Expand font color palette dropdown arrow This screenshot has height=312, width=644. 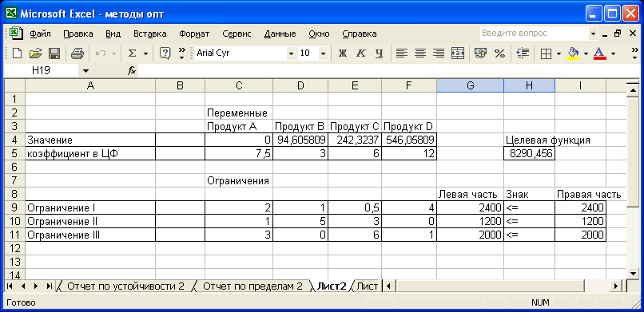[x=613, y=53]
